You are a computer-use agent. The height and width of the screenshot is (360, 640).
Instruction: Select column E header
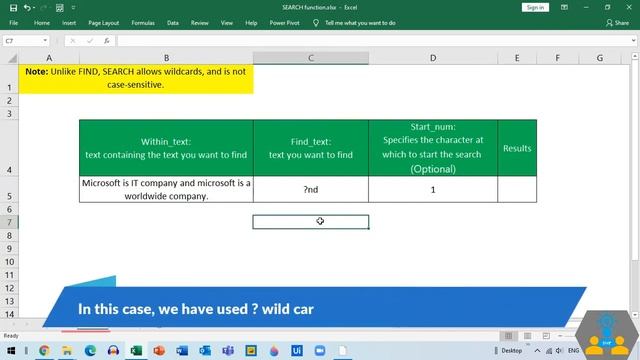click(517, 58)
